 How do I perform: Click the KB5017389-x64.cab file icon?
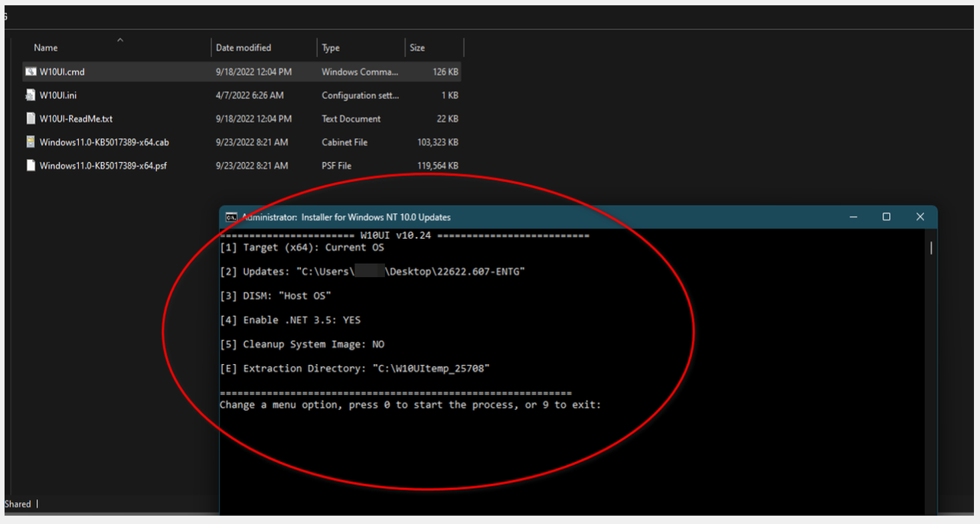(31, 142)
